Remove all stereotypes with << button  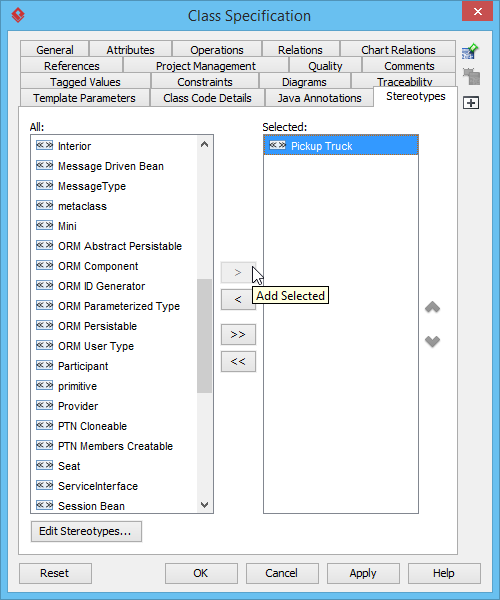coord(238,361)
